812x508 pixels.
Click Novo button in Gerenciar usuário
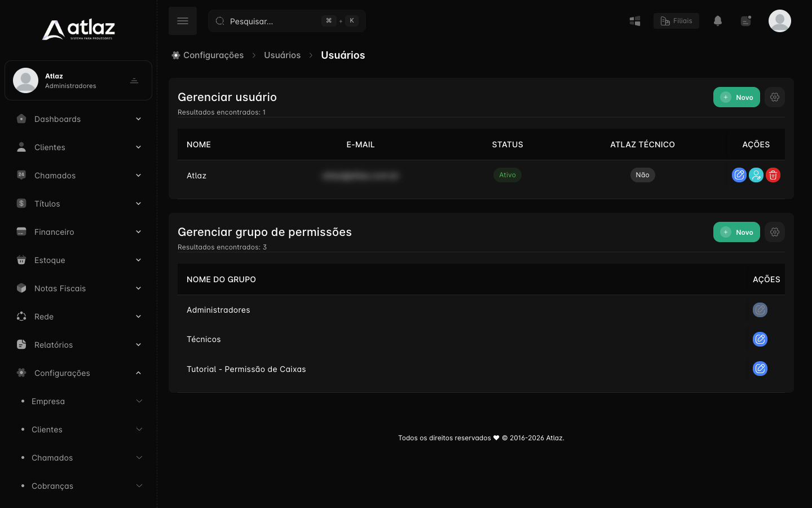(736, 97)
